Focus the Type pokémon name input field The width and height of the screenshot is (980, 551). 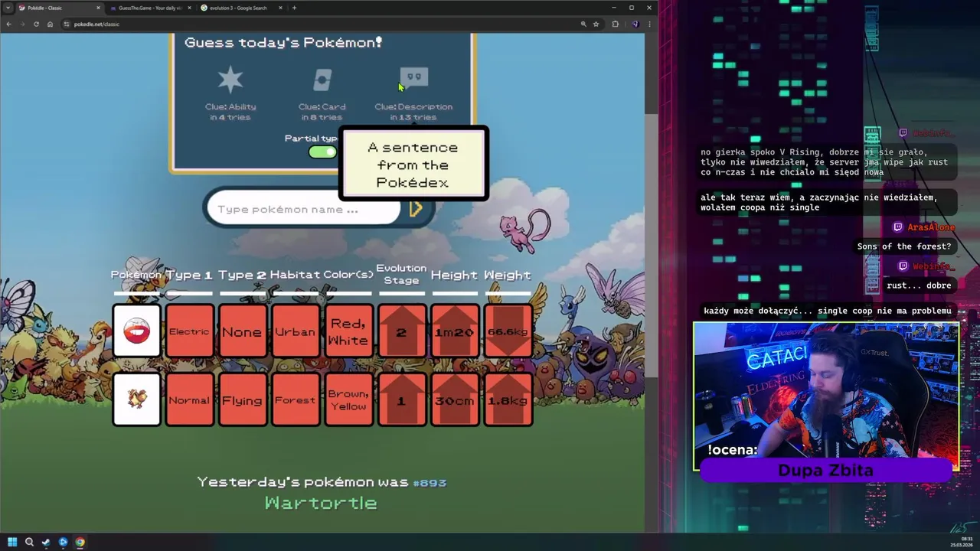pos(304,209)
